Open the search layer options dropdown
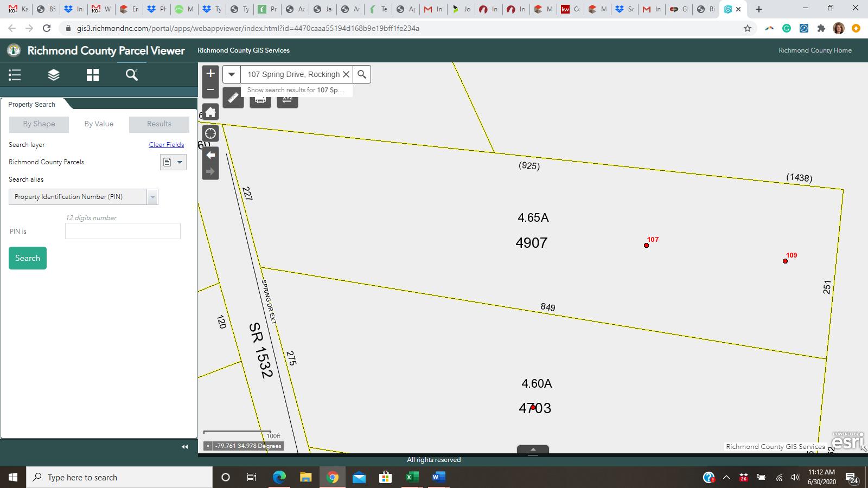Viewport: 868px width, 488px height. (173, 162)
